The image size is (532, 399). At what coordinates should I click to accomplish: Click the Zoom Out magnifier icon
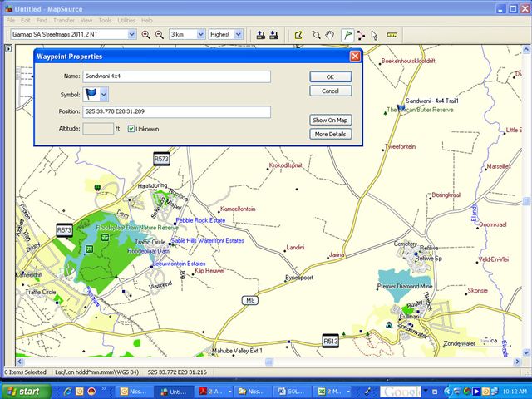tap(159, 35)
